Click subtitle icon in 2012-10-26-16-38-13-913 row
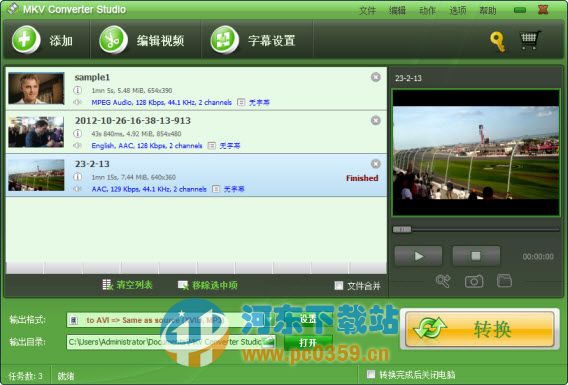Viewport: 568px width, 385px height. pyautogui.click(x=212, y=146)
